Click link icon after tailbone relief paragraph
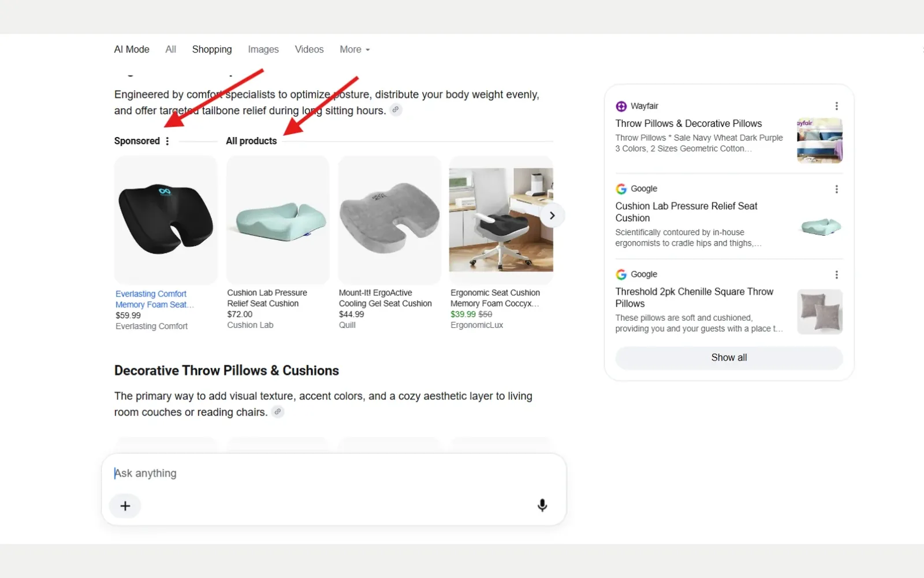Viewport: 924px width, 578px height. (396, 110)
